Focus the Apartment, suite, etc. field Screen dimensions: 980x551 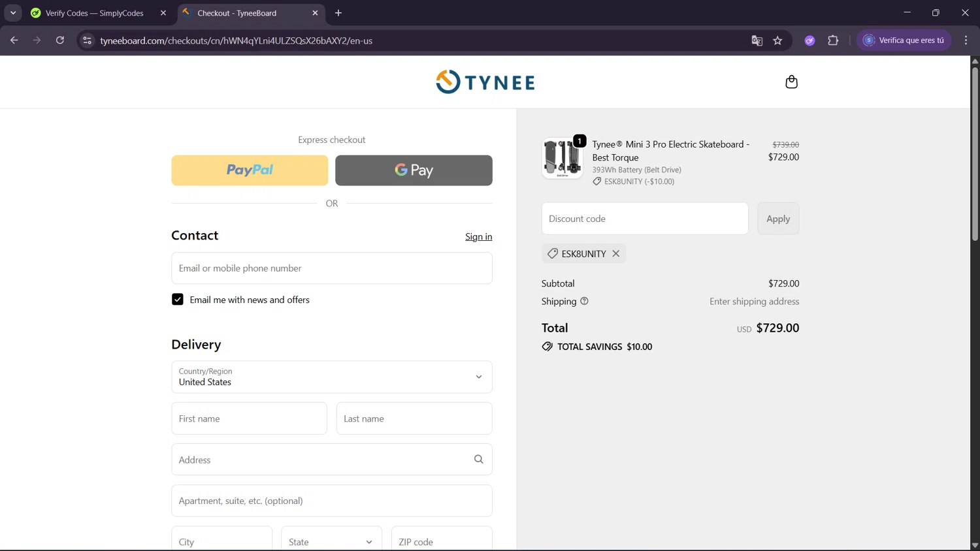(x=332, y=501)
